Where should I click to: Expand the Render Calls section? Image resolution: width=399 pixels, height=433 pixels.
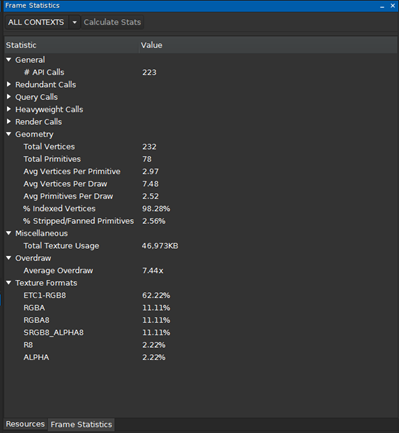coord(9,121)
